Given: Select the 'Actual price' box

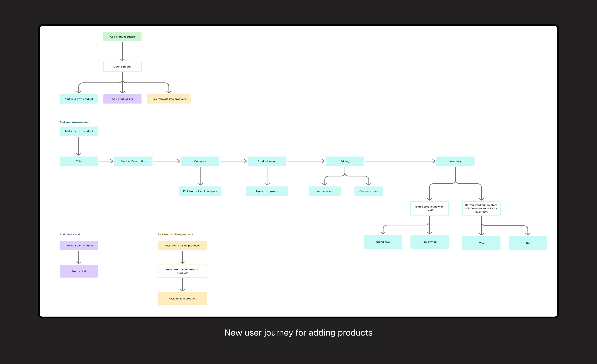Looking at the screenshot, I should pos(324,191).
